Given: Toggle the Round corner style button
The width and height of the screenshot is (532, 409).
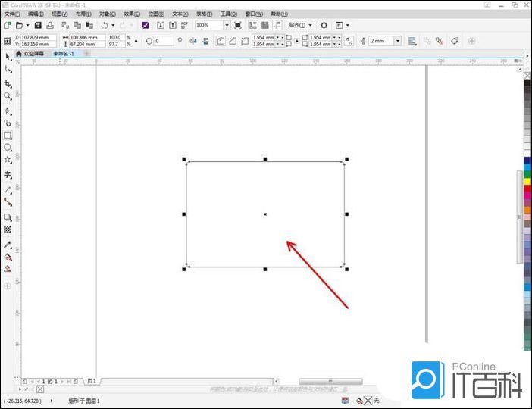Looking at the screenshot, I should pyautogui.click(x=221, y=41).
